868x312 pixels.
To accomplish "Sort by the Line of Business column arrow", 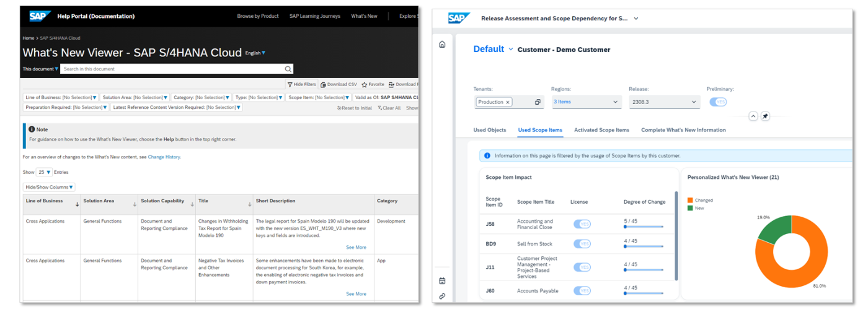I will pyautogui.click(x=77, y=204).
